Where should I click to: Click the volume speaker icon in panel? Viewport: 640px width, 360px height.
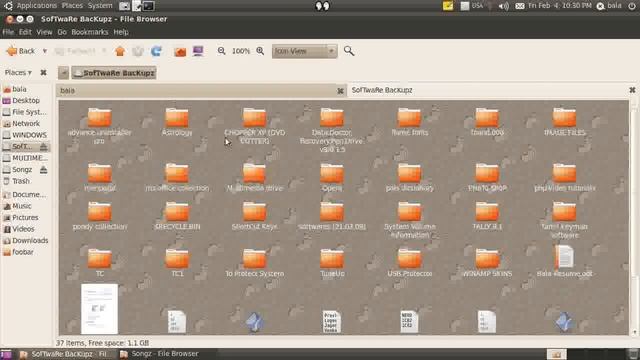click(504, 6)
